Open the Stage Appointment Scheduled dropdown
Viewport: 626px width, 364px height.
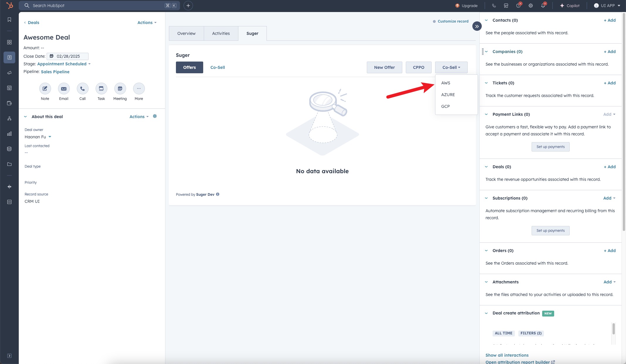64,64
